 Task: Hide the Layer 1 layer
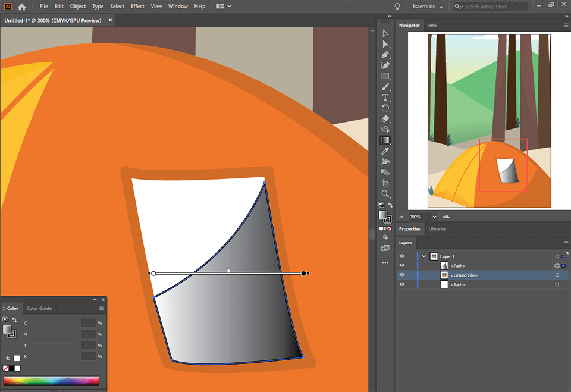click(402, 256)
